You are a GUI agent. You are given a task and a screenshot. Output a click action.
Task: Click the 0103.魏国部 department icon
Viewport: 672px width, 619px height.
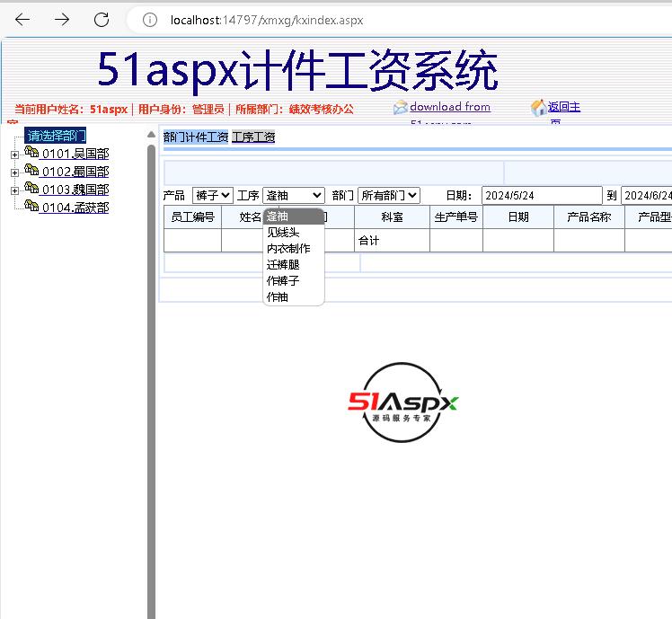pos(31,188)
